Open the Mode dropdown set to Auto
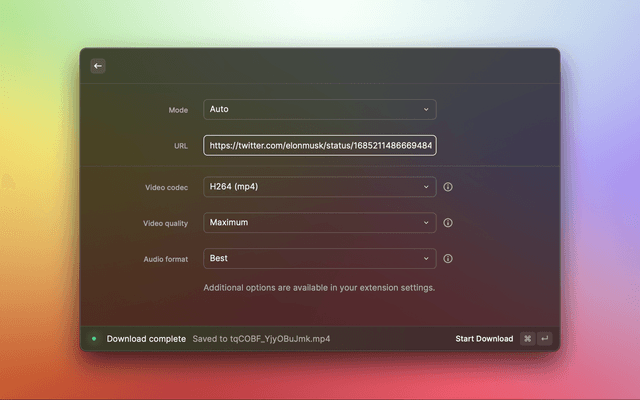 click(x=319, y=109)
